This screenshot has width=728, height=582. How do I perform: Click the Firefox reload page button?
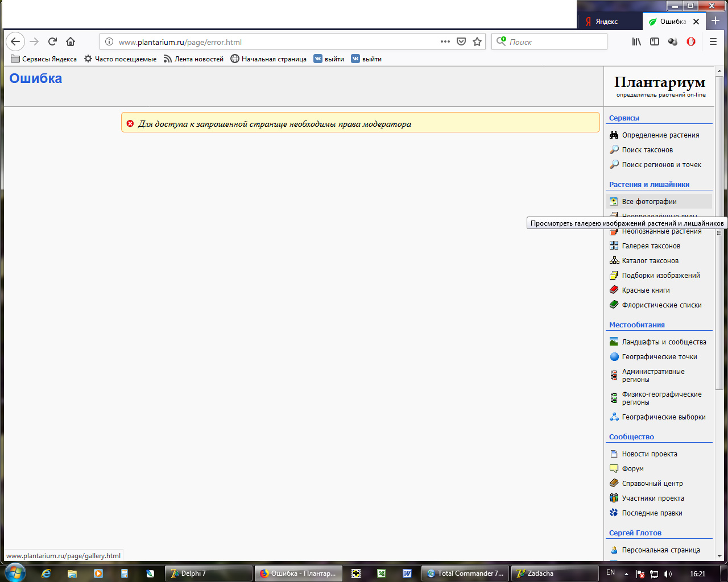tap(52, 41)
